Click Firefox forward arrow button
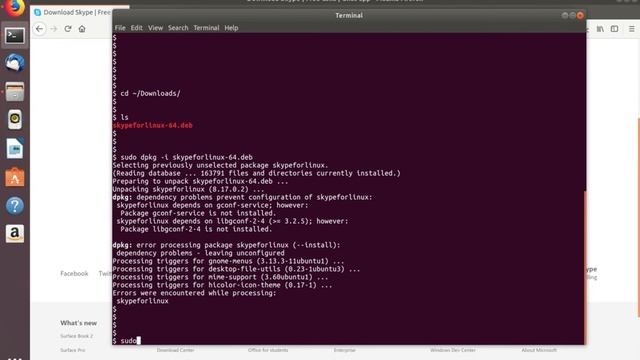Screen dimensions: 640x360 (54, 29)
